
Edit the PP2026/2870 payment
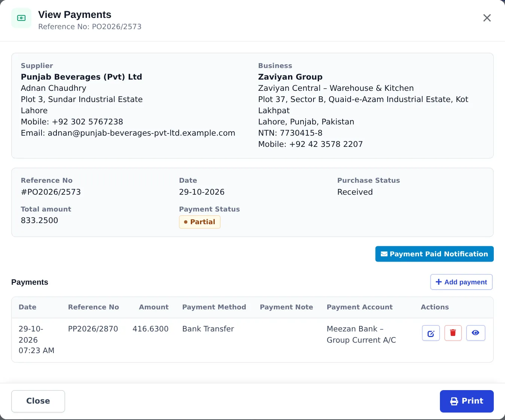tap(431, 333)
